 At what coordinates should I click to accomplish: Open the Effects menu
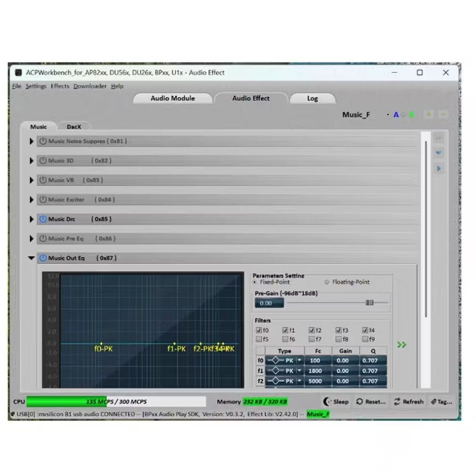(60, 86)
